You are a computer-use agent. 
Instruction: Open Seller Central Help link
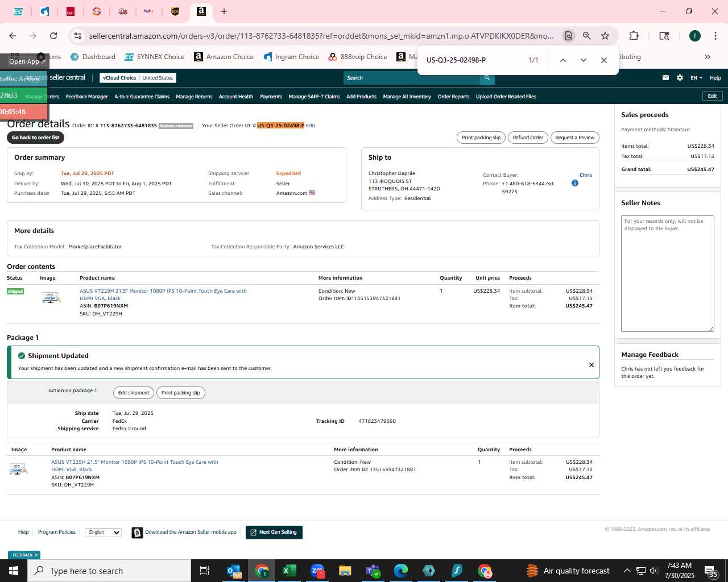click(715, 78)
